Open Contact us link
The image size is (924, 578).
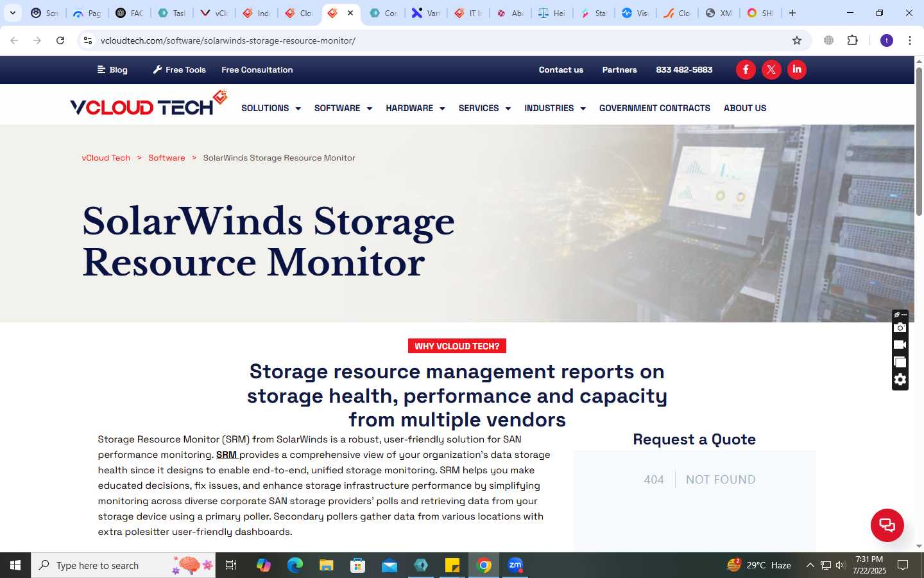(x=561, y=70)
